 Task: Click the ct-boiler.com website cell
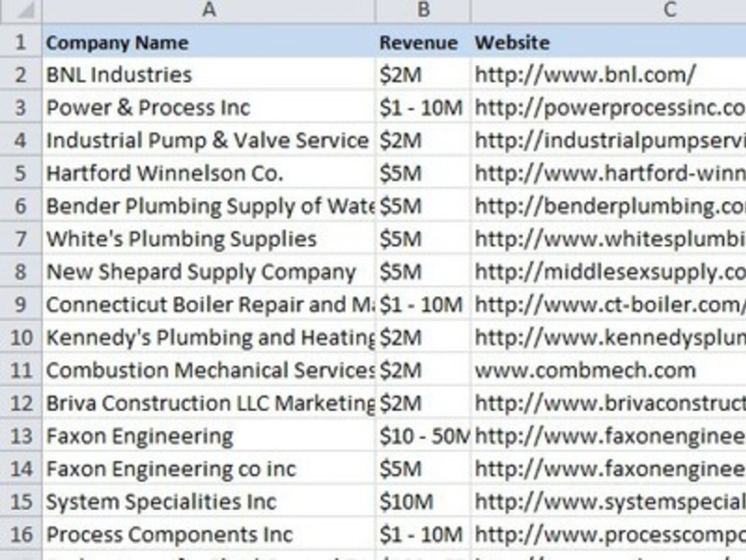tap(609, 304)
